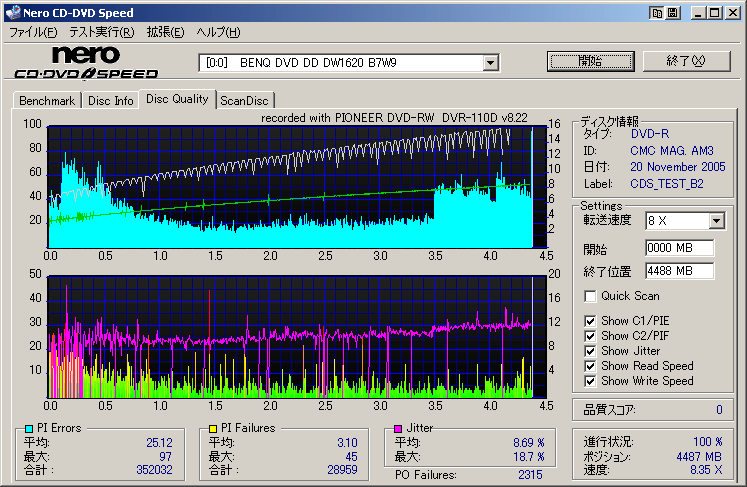The height and width of the screenshot is (487, 747).
Task: Select the Disc Quality tab
Action: [177, 99]
